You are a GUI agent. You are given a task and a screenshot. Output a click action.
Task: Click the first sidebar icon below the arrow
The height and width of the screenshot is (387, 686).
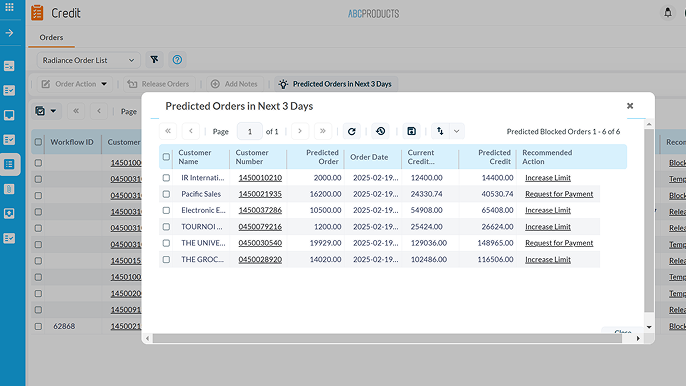pyautogui.click(x=9, y=66)
